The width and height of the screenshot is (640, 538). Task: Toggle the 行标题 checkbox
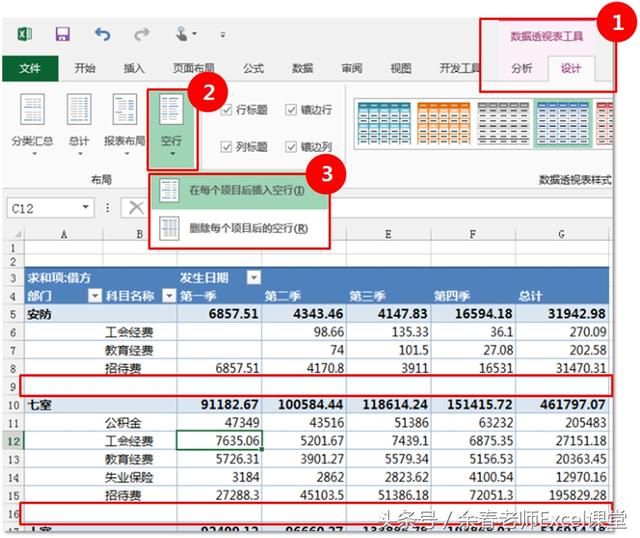tap(226, 110)
